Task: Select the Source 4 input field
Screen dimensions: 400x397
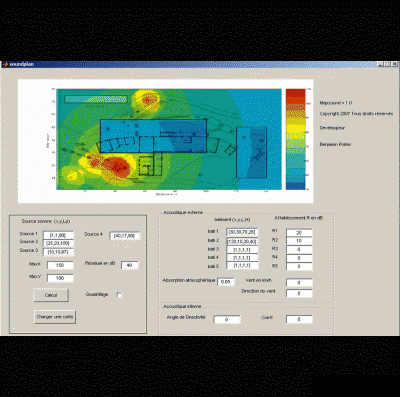Action: point(125,236)
